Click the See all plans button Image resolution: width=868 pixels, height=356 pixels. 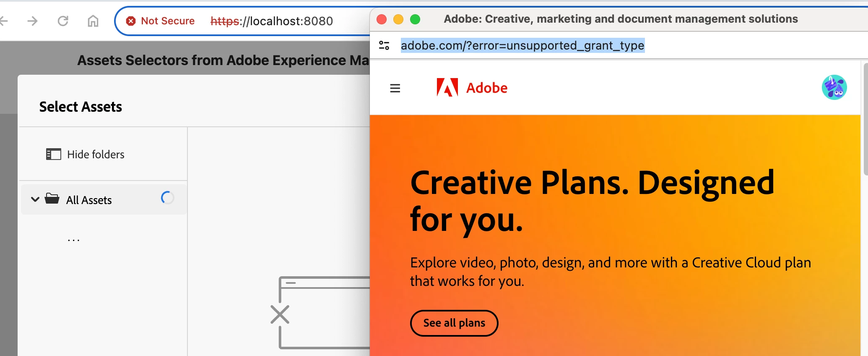(454, 323)
